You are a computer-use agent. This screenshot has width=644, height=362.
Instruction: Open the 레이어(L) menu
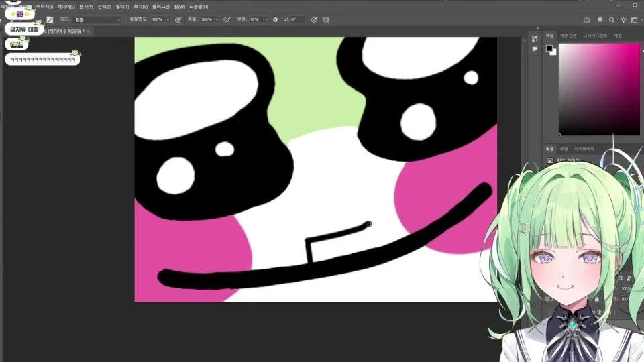[x=66, y=7]
